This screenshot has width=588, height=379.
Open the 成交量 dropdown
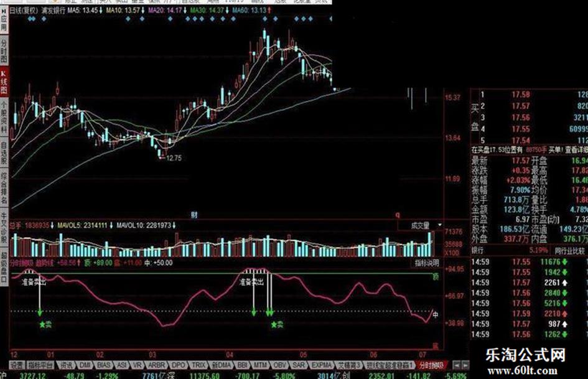(420, 225)
